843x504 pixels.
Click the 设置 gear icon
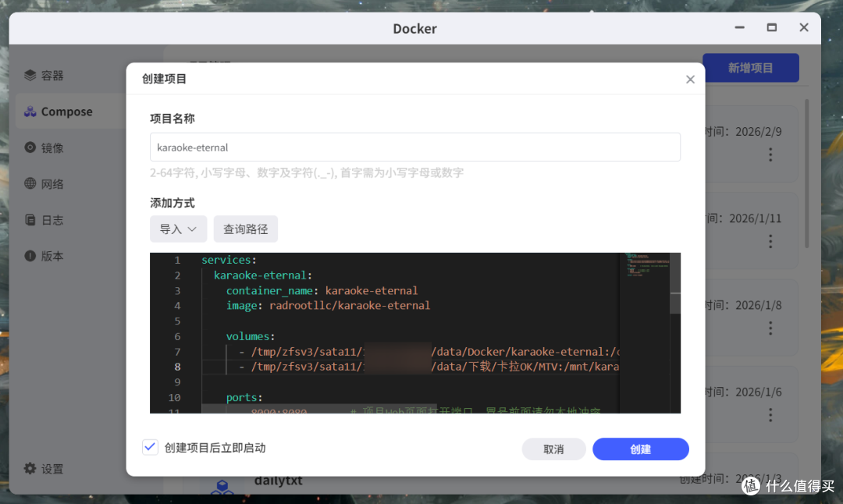click(x=30, y=468)
